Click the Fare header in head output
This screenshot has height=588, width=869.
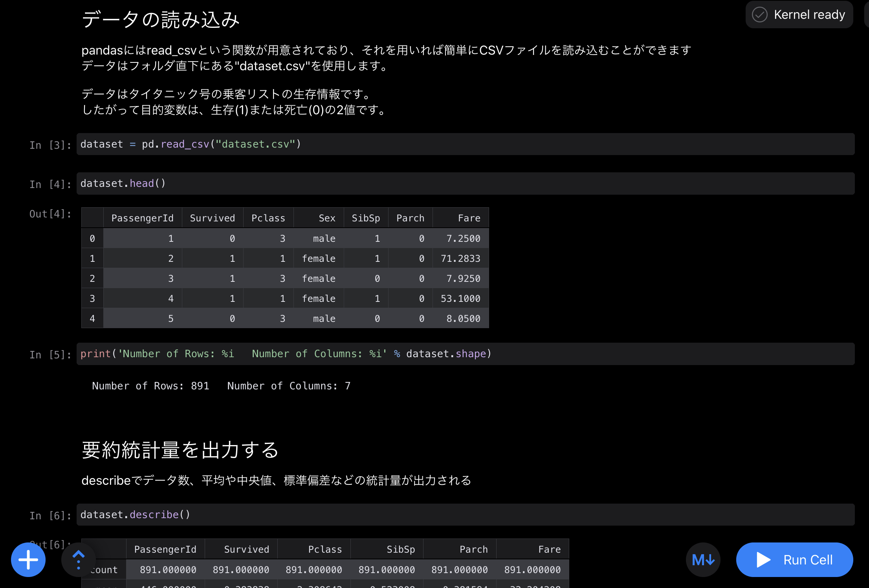tap(469, 218)
